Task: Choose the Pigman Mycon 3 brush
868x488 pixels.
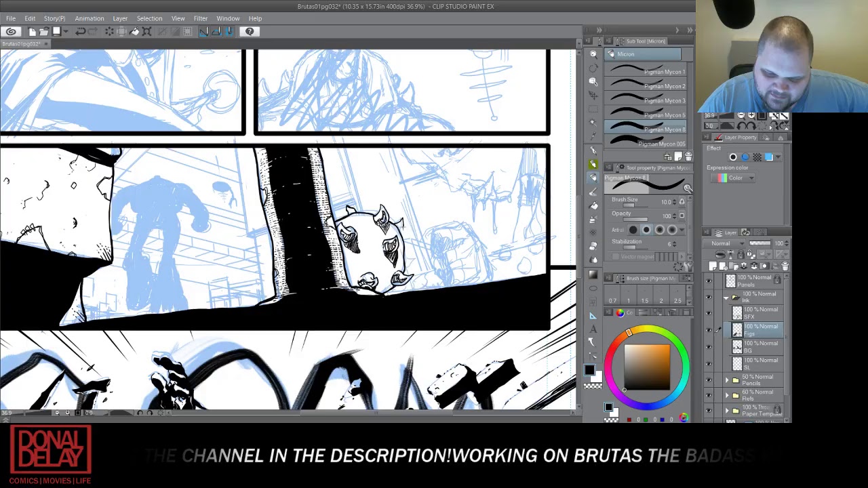Action: click(x=648, y=100)
